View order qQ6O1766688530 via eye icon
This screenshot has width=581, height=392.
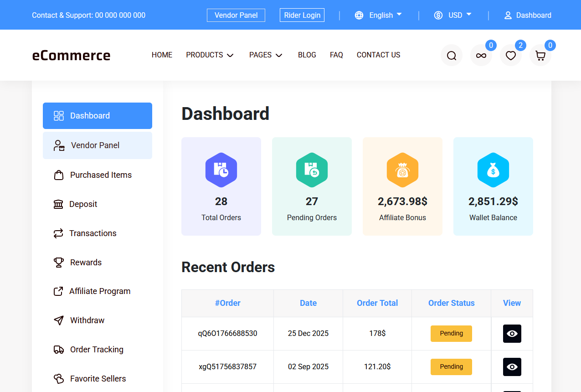[512, 334]
